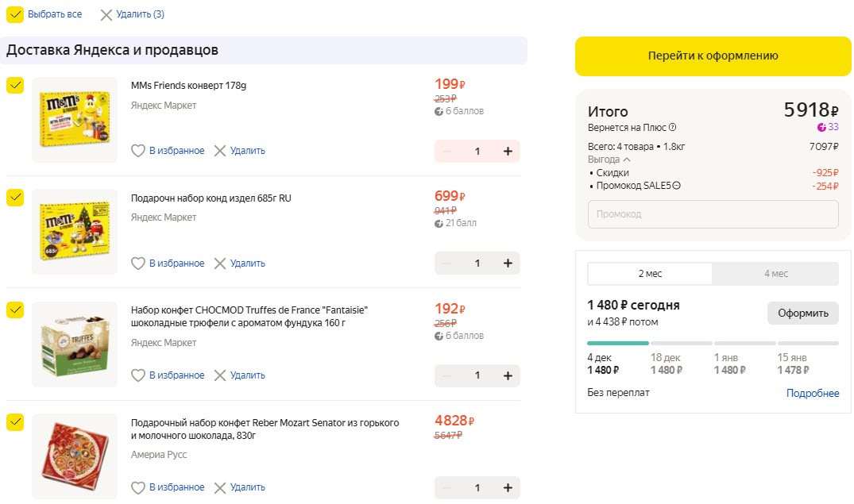Image resolution: width=854 pixels, height=504 pixels.
Task: Click the Промокод input field
Action: coord(713,214)
